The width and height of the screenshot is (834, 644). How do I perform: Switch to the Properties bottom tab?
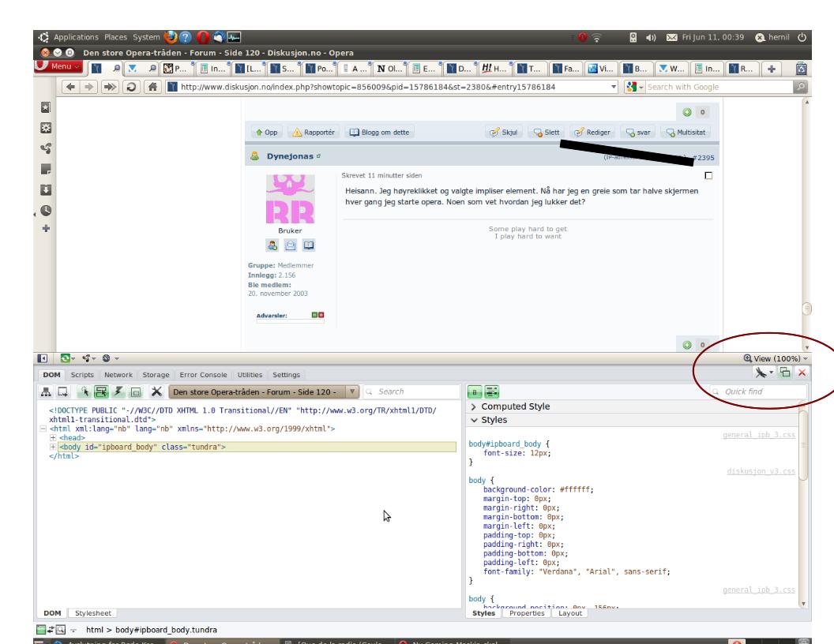click(x=527, y=613)
